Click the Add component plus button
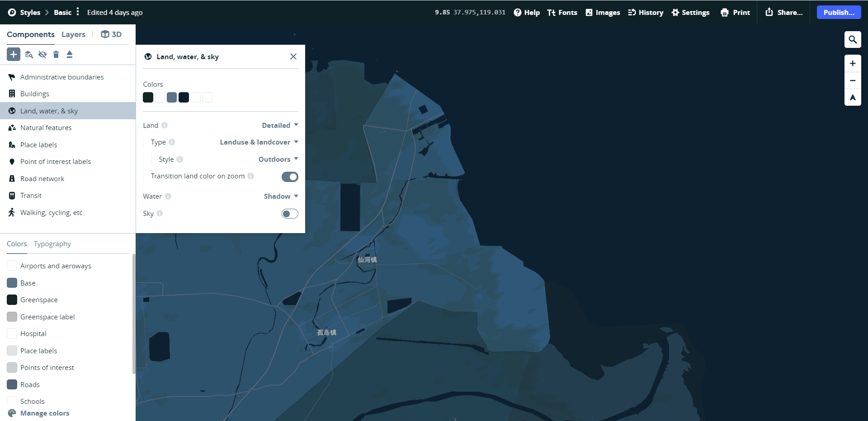This screenshot has width=868, height=421. point(14,54)
